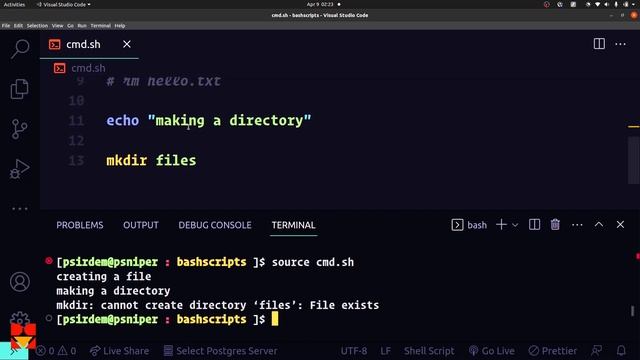
Task: Split the editor to the right
Action: click(599, 44)
